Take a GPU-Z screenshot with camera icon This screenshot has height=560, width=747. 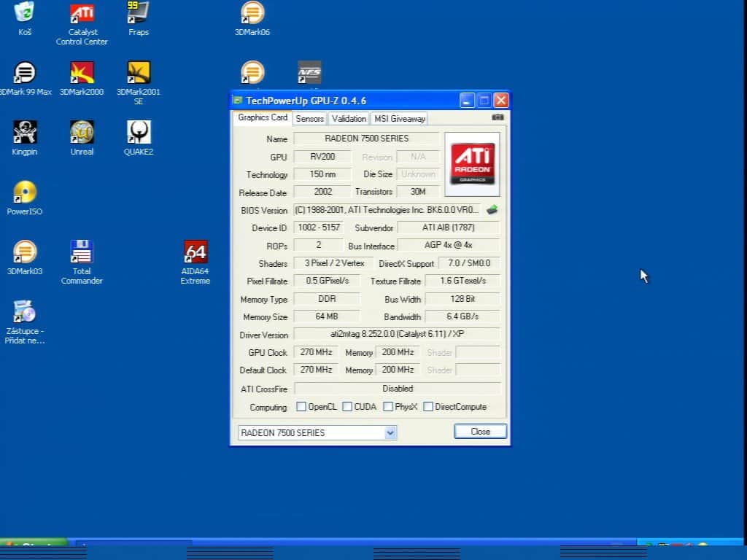(x=498, y=117)
